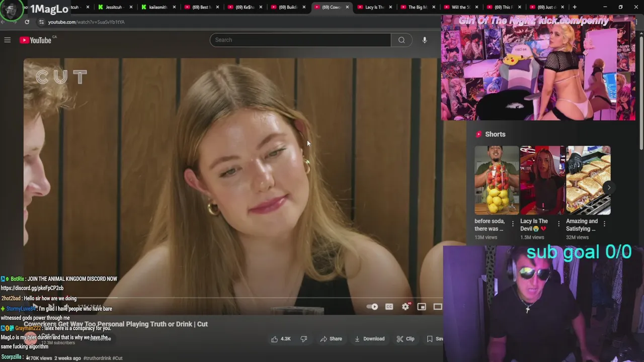Click the '13M views' text under first short
The image size is (644, 362).
tap(486, 237)
